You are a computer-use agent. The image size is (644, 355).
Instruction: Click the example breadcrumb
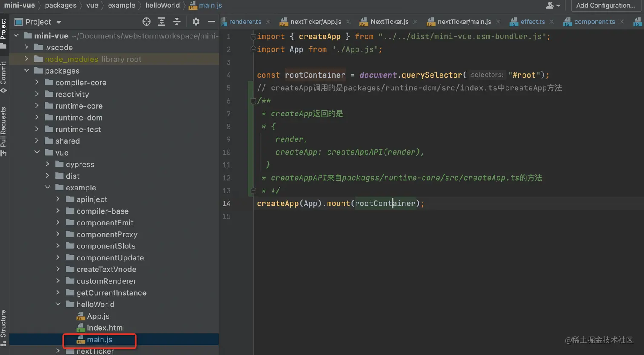pyautogui.click(x=121, y=5)
